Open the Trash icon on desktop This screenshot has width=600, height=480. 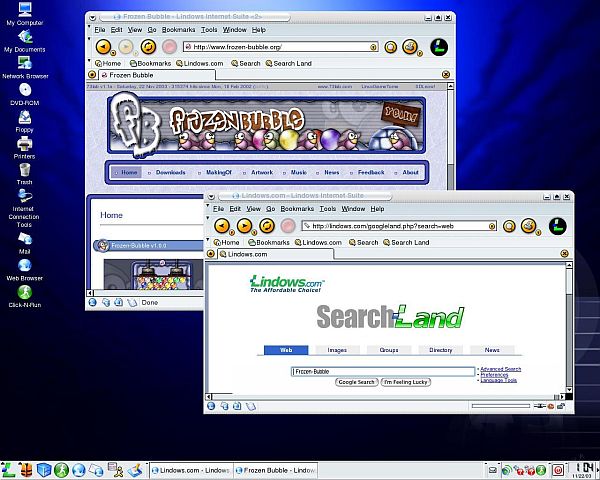(23, 170)
